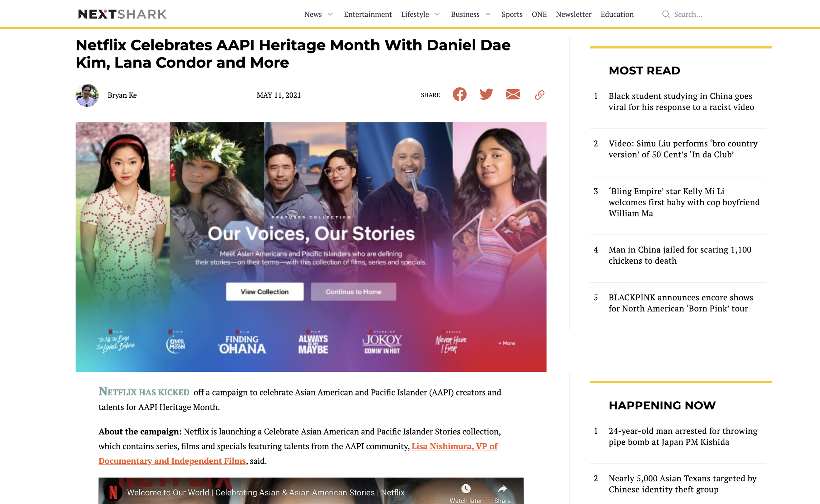
Task: Open Japan PM Kishida pipe bomb article
Action: coord(683,436)
